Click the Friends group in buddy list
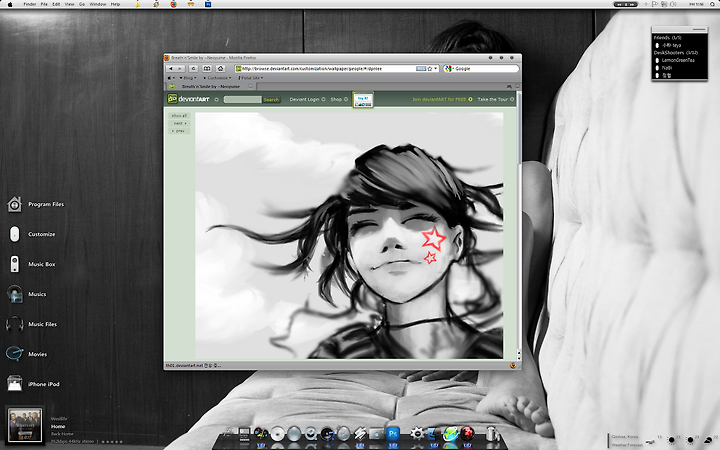 [668, 38]
